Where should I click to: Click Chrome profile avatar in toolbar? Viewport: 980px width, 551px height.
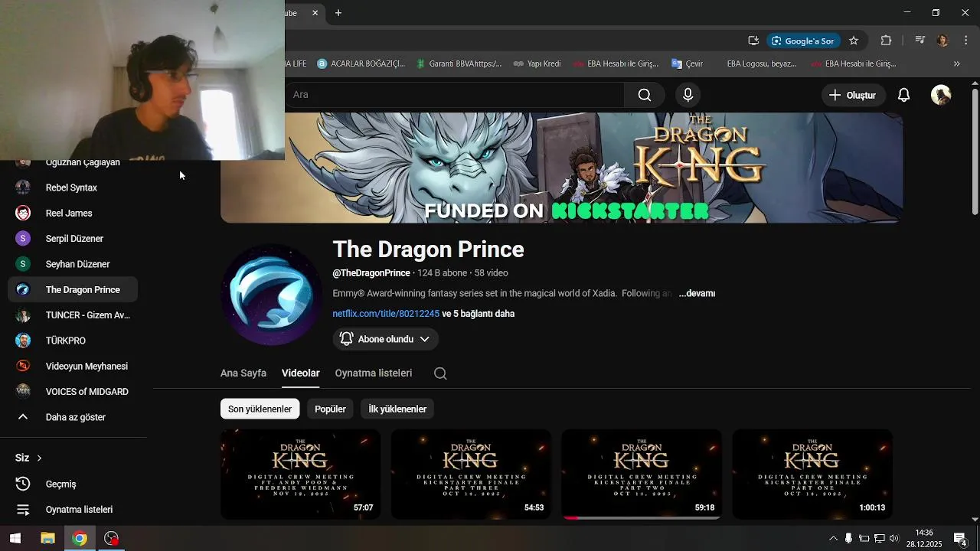pyautogui.click(x=942, y=41)
